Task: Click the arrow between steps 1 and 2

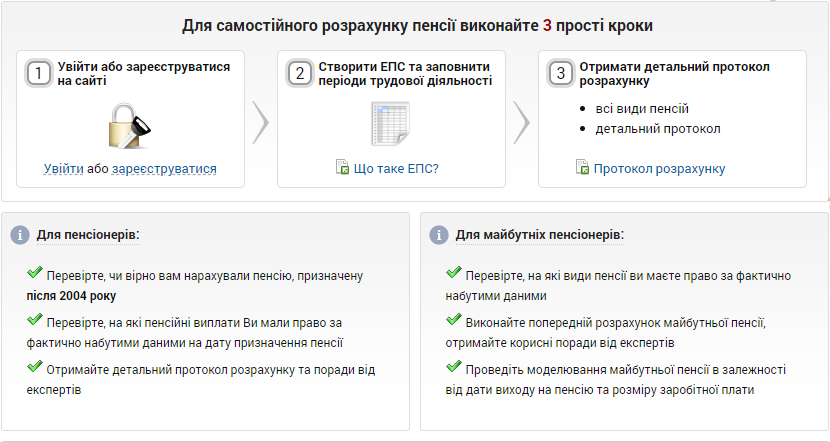Action: pos(260,123)
